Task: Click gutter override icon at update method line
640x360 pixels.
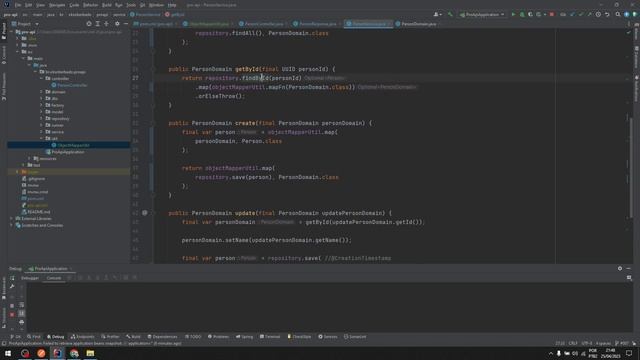Action: (144, 213)
